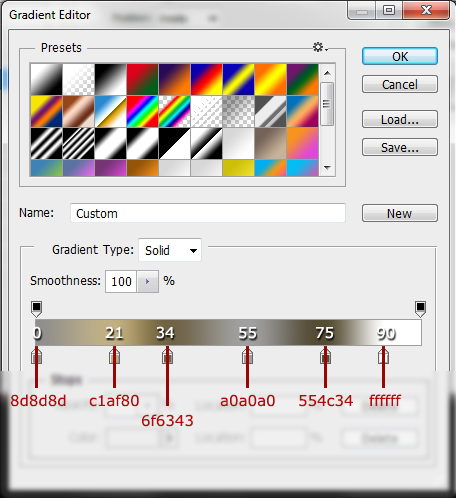This screenshot has height=498, width=456.
Task: Select the color stop at position 0
Action: (x=36, y=356)
